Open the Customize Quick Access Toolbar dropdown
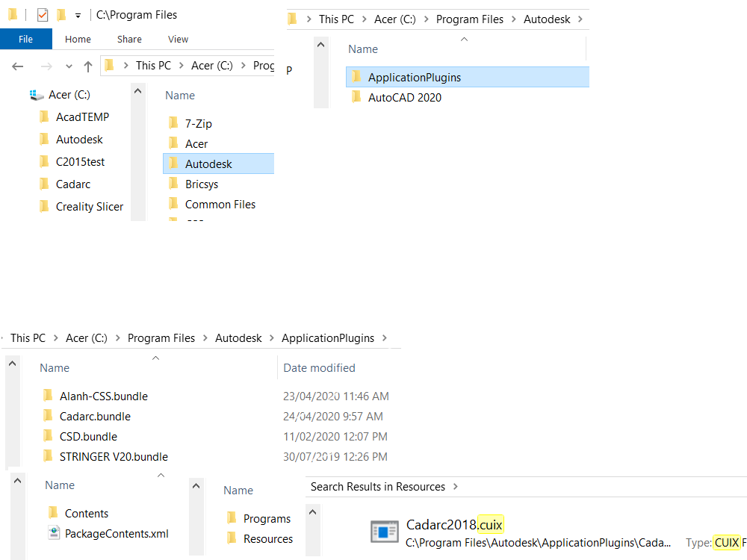 click(78, 16)
